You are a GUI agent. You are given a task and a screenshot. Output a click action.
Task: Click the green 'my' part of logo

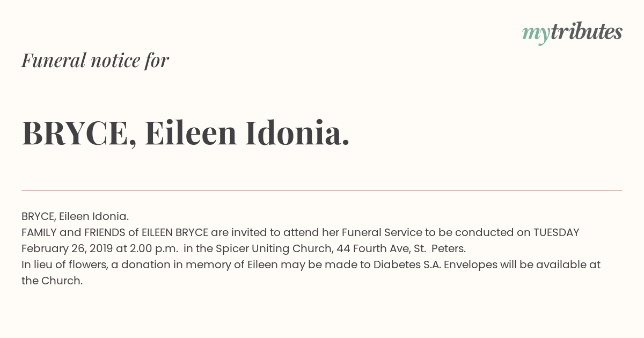point(536,34)
